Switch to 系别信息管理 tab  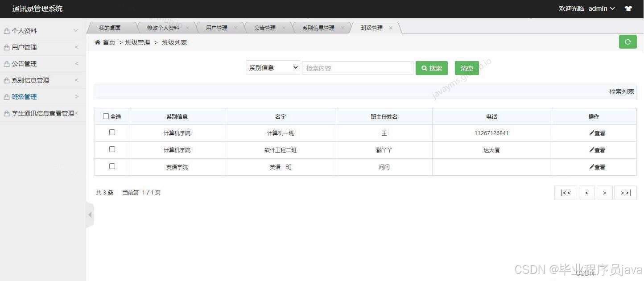coord(318,28)
